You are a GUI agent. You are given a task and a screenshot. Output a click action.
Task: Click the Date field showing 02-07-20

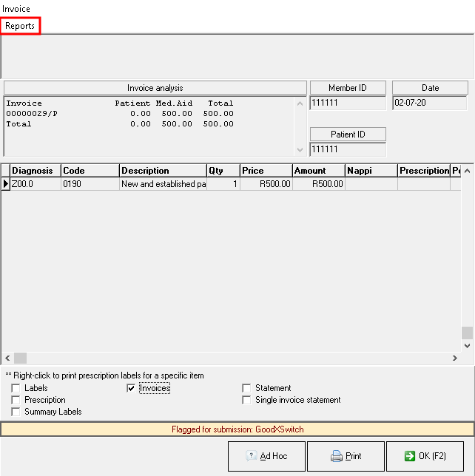coord(429,103)
